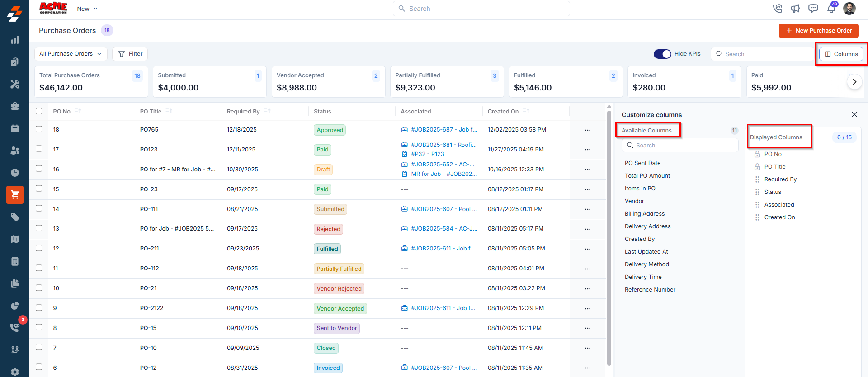The width and height of the screenshot is (868, 377).
Task: Sort by Required By column icon
Action: [x=267, y=111]
